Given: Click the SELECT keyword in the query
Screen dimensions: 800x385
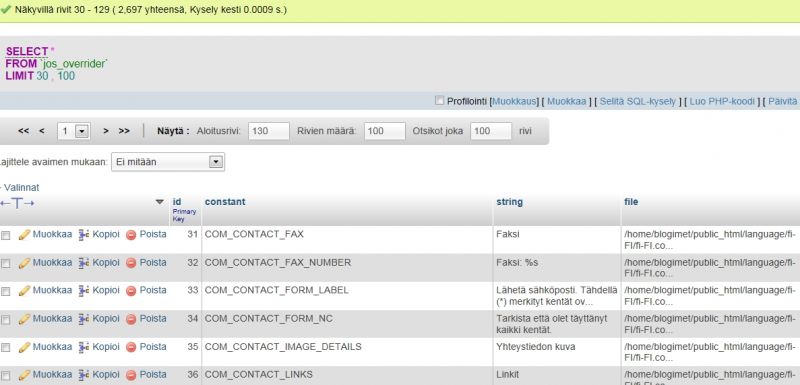Looking at the screenshot, I should pyautogui.click(x=27, y=52).
